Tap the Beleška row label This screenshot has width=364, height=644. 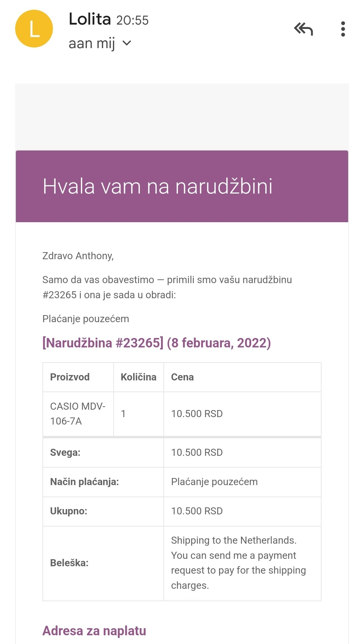69,563
